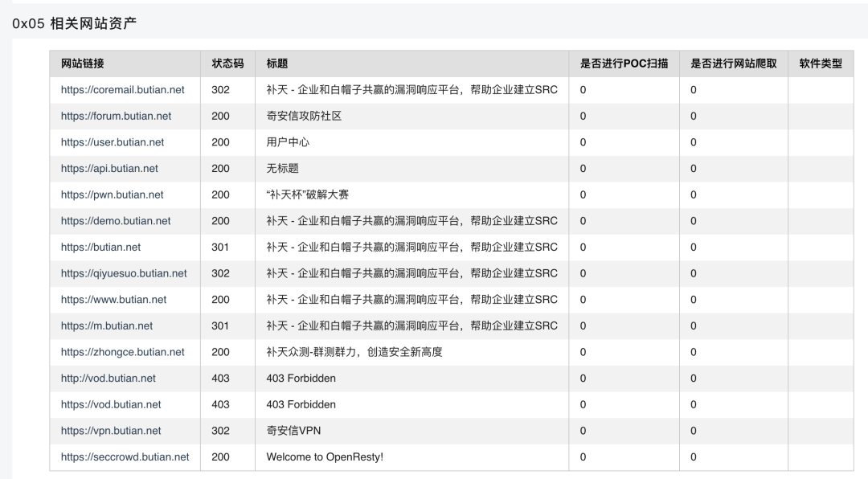Screen dimensions: 868x479
Task: Click the 是否进行网站爬取 column header
Action: (x=734, y=63)
